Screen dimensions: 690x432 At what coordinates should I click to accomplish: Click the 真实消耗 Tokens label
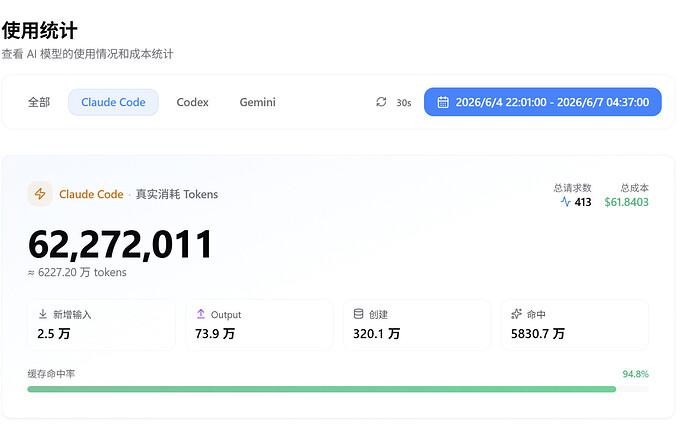pyautogui.click(x=177, y=194)
